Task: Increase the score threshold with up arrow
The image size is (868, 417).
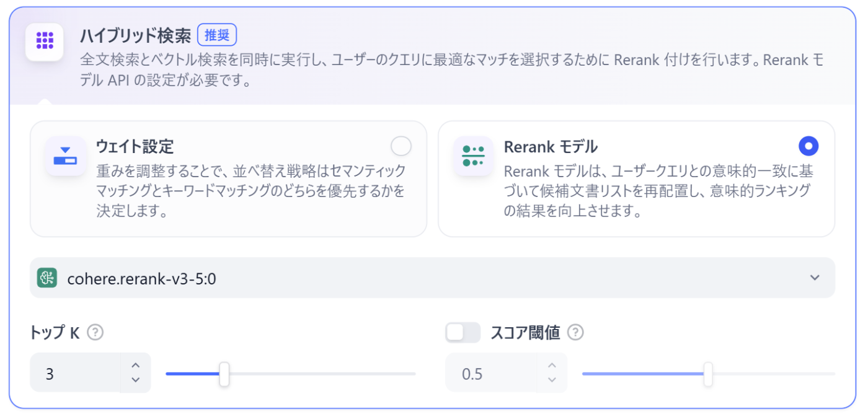Action: point(552,365)
